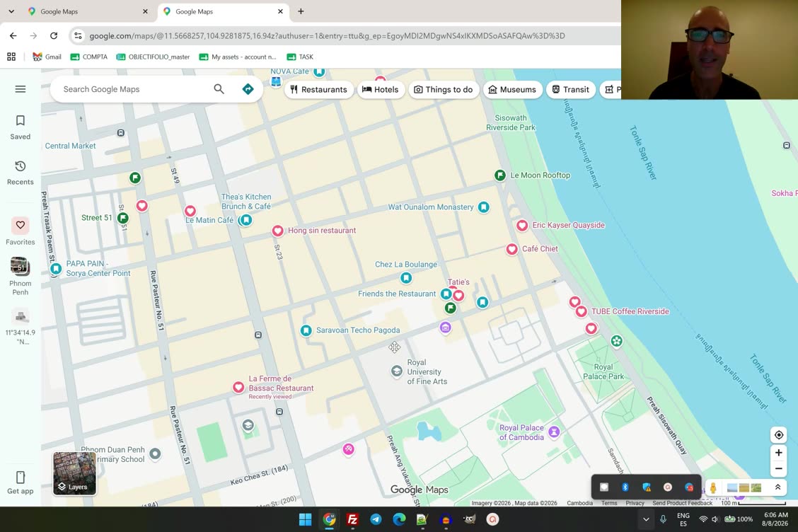Open the Windows Start menu
The height and width of the screenshot is (532, 798).
pos(306,519)
